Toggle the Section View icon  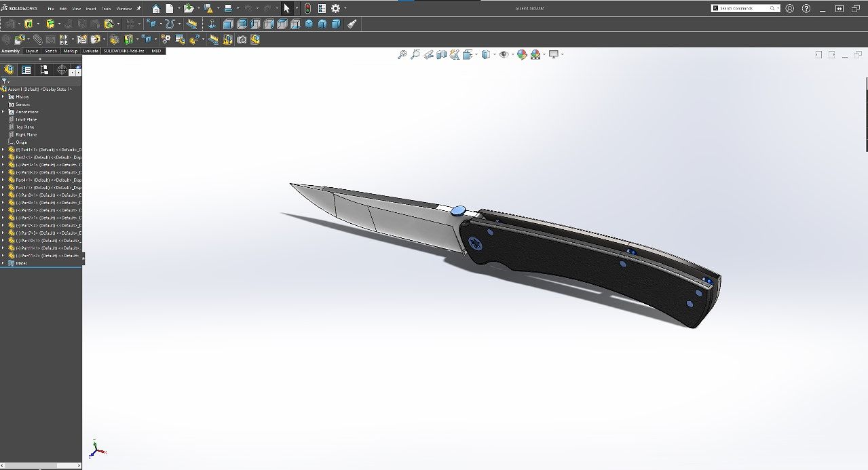point(441,54)
